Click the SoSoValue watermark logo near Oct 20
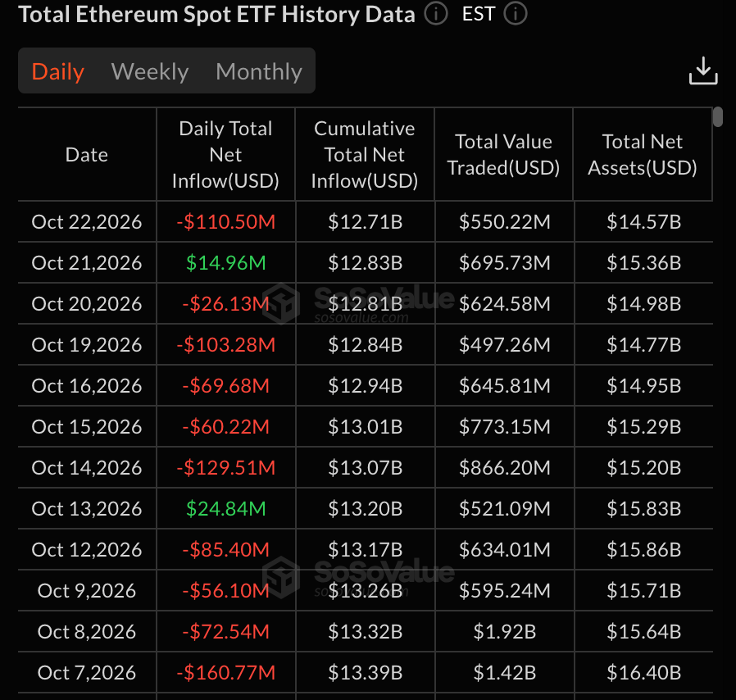The width and height of the screenshot is (736, 700). [280, 304]
